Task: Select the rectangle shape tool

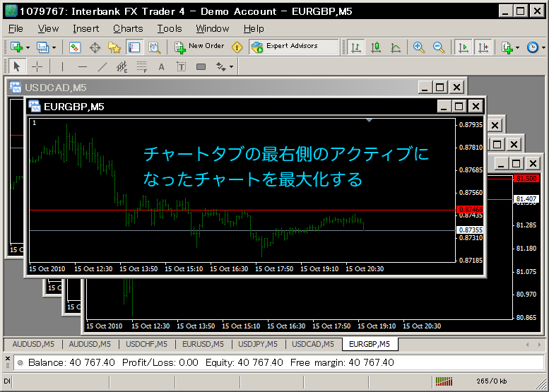Action: click(201, 66)
